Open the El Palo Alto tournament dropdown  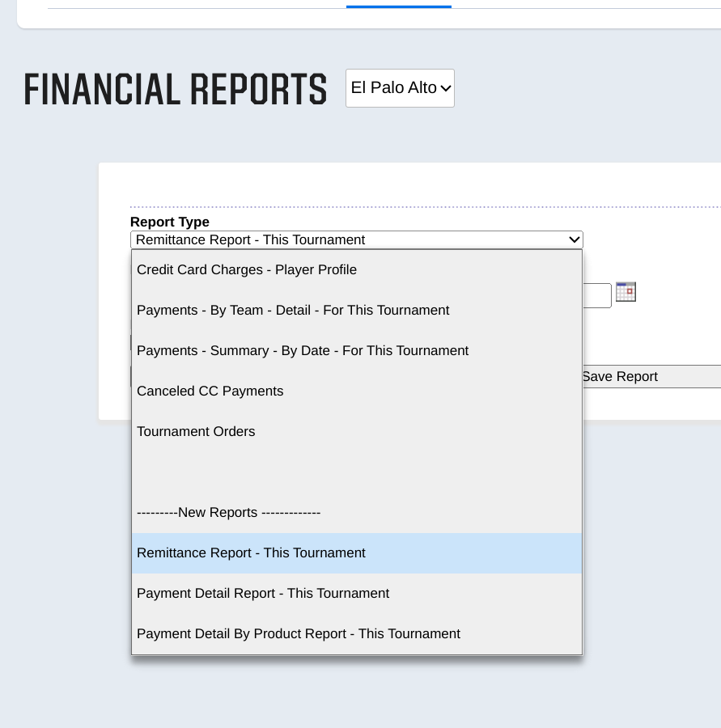click(400, 88)
